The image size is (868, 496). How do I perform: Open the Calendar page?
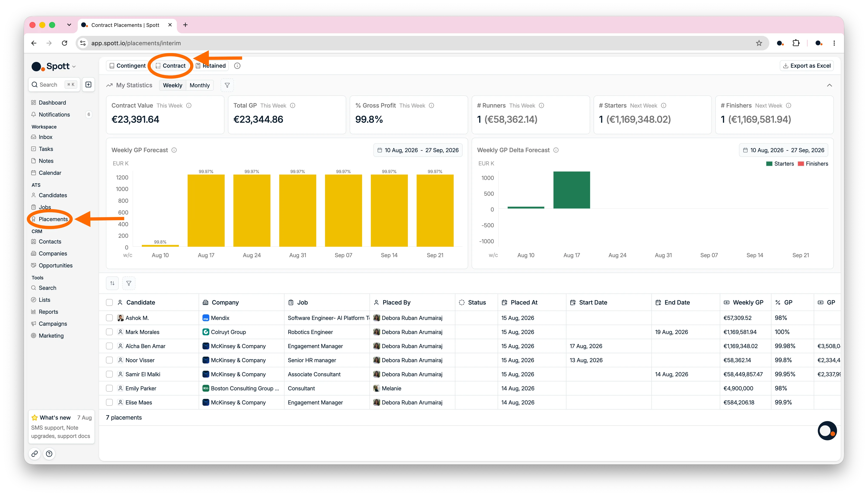pos(50,173)
